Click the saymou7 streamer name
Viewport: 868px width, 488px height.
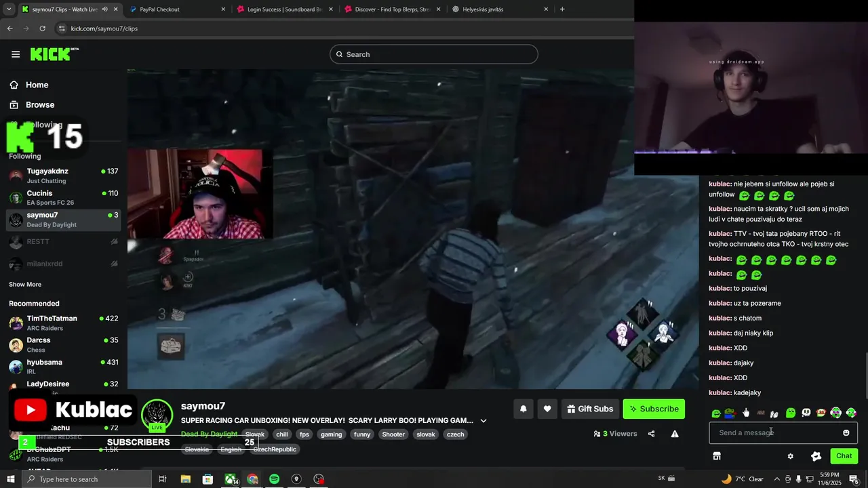pyautogui.click(x=203, y=406)
